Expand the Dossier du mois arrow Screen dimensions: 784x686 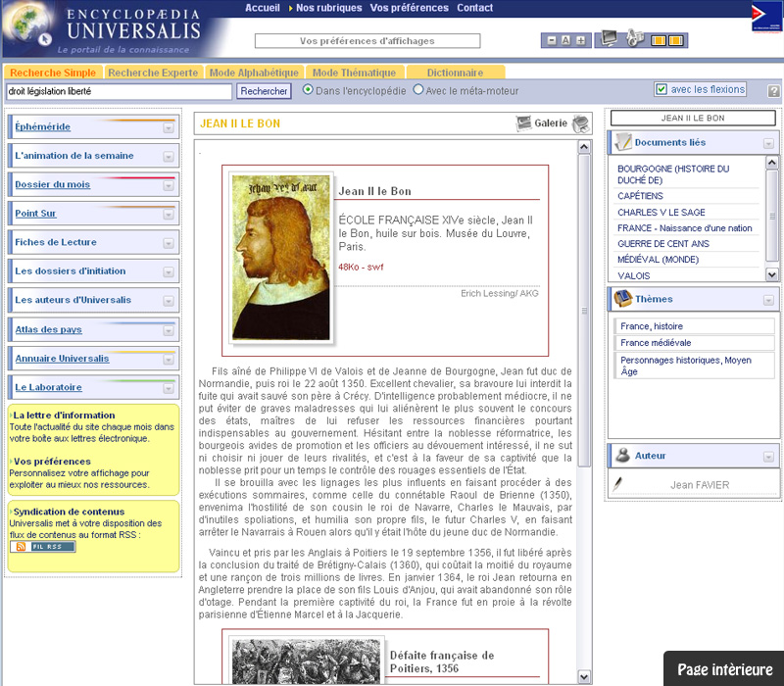click(x=169, y=185)
